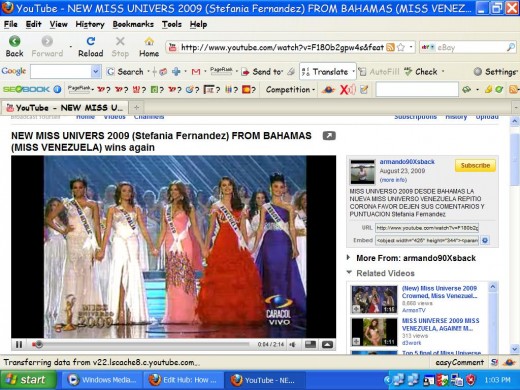Open Google toolbar Settings
Viewport: 520px width, 390px height.
point(496,72)
